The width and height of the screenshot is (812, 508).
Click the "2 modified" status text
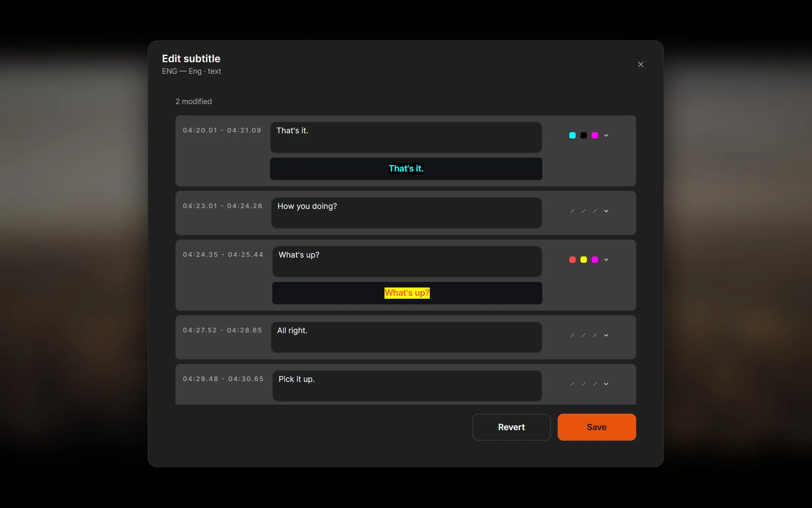pos(193,101)
